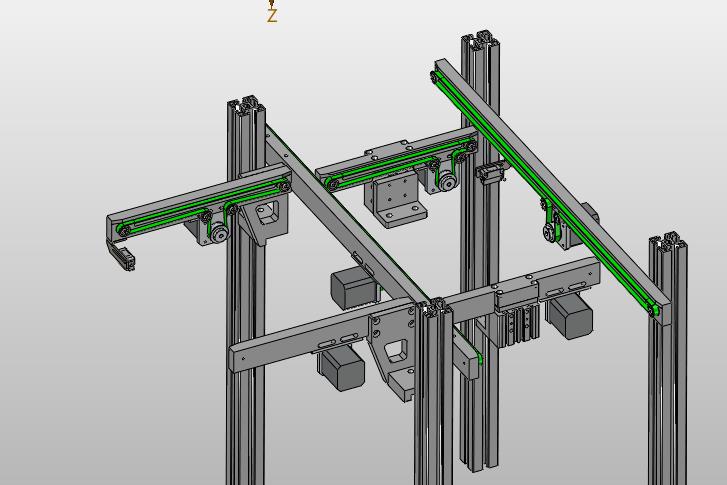Screen dimensions: 727x485
Task: Click the Z axis label at the top
Action: pyautogui.click(x=272, y=16)
